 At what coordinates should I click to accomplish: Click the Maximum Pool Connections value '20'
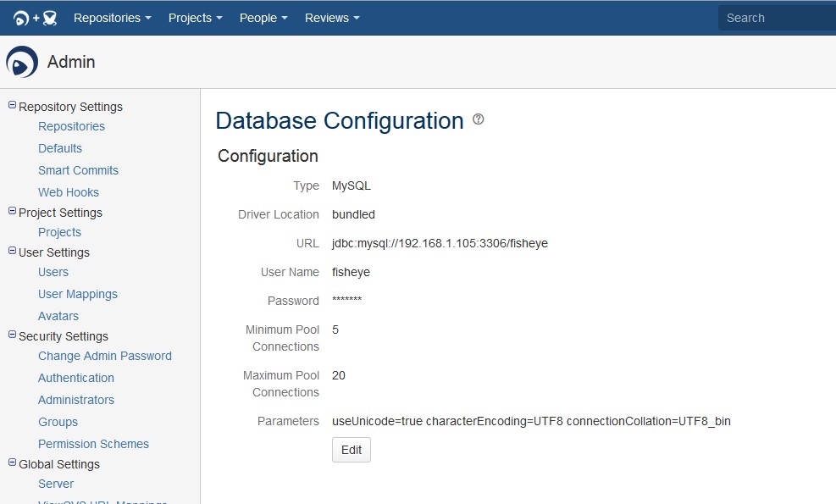[x=339, y=375]
